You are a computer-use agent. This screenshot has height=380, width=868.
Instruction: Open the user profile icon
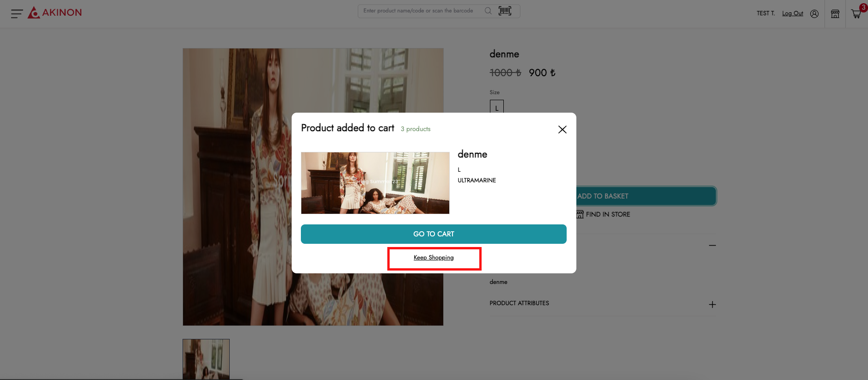(x=814, y=14)
